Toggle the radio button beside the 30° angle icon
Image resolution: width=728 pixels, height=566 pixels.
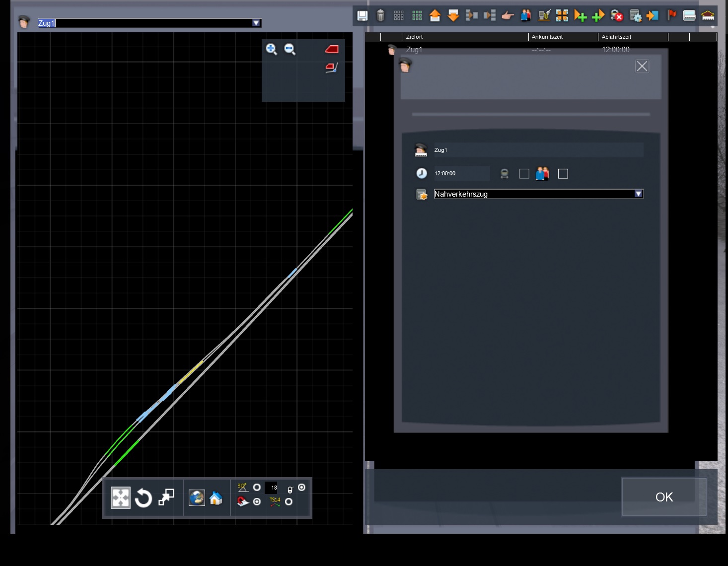click(257, 488)
